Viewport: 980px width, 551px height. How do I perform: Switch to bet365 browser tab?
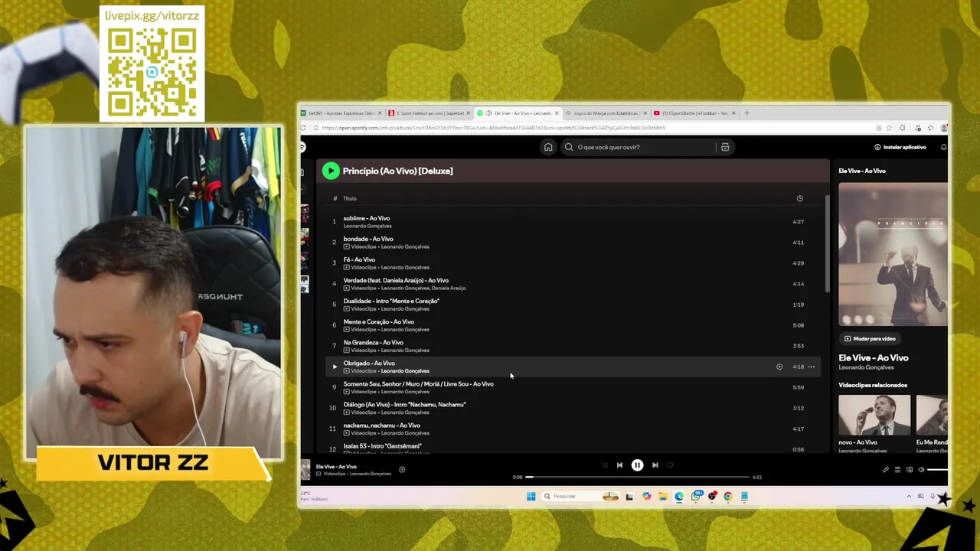coord(341,113)
